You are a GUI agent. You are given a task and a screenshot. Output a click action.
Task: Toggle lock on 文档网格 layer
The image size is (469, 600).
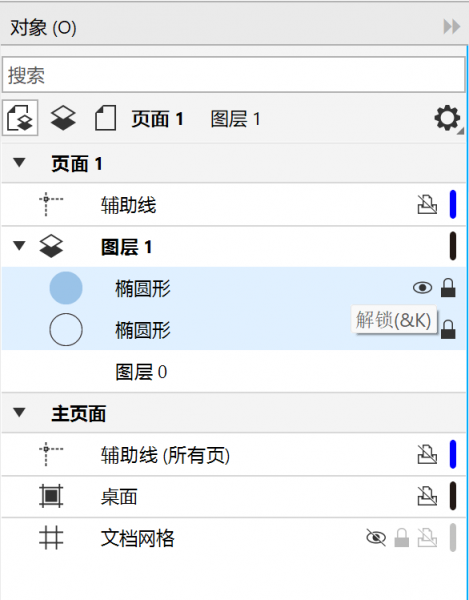402,538
